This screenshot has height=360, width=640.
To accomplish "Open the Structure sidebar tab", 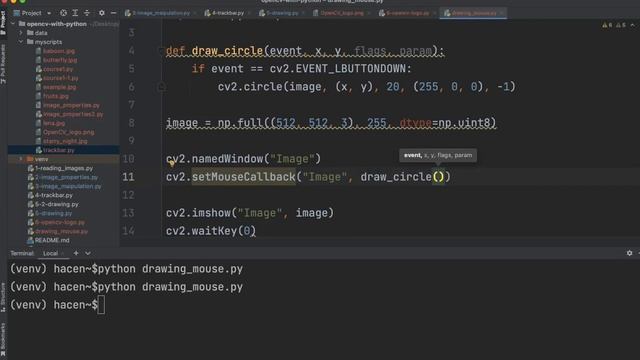I will pos(3,297).
